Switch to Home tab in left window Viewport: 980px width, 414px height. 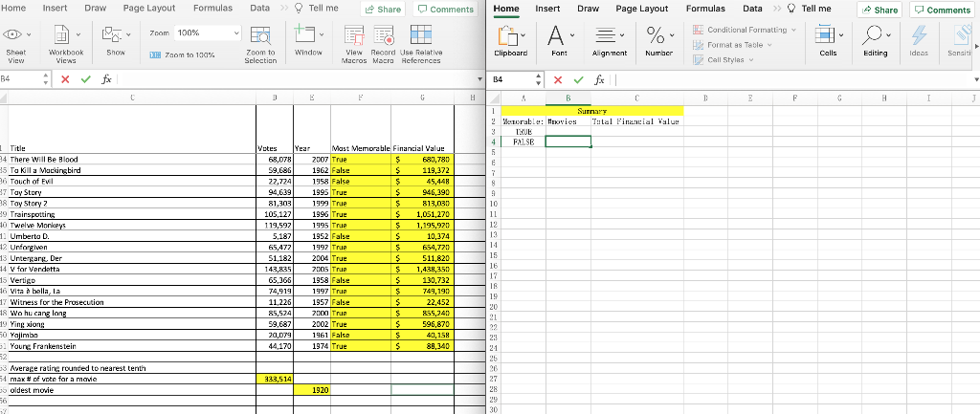(13, 8)
